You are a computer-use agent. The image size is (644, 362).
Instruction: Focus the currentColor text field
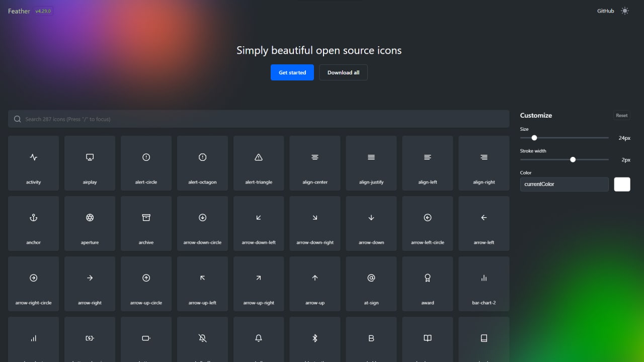564,184
